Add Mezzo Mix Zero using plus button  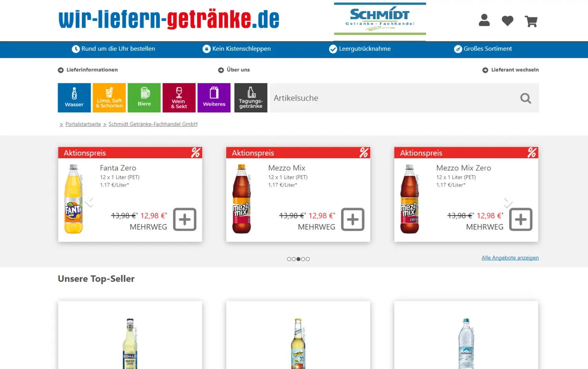tap(521, 219)
